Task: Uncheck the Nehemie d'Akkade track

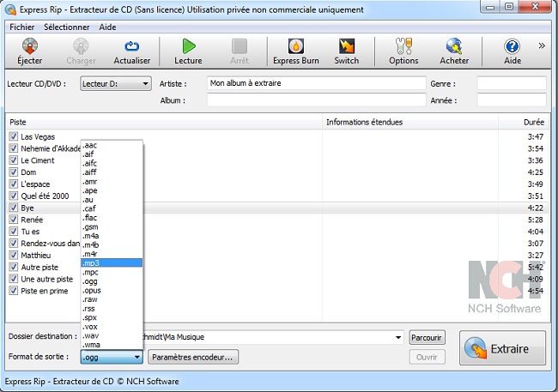Action: [14, 148]
